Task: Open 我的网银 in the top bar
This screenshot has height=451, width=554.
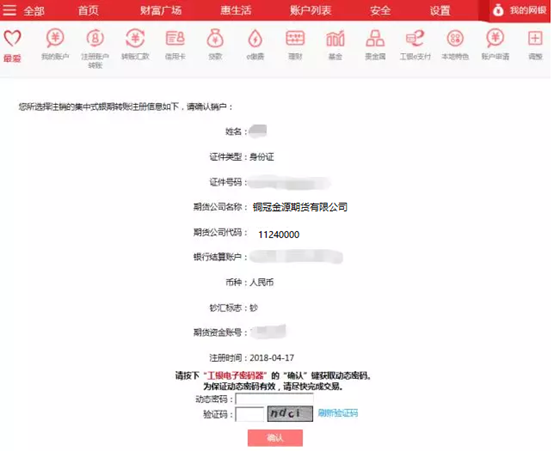Action: click(x=519, y=10)
